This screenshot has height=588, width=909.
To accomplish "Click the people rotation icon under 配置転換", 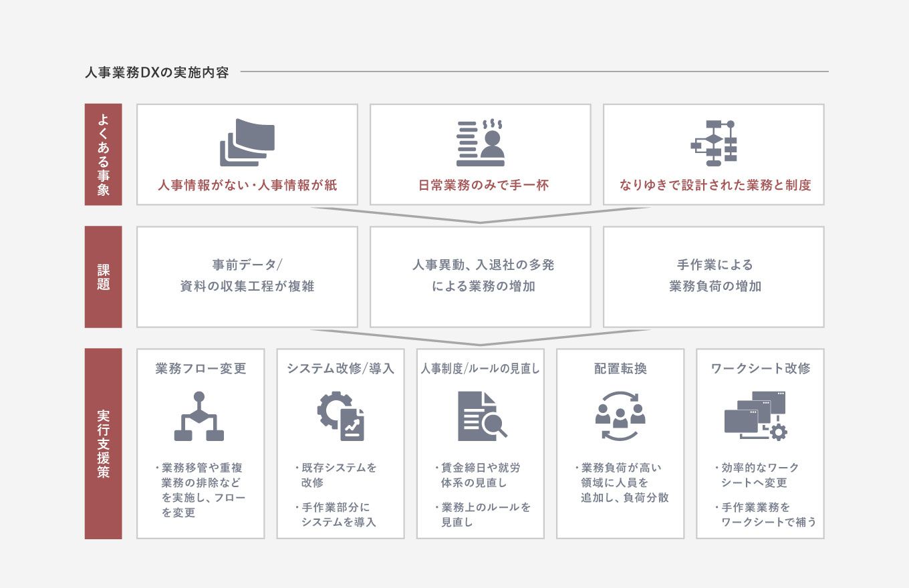I will pyautogui.click(x=620, y=417).
